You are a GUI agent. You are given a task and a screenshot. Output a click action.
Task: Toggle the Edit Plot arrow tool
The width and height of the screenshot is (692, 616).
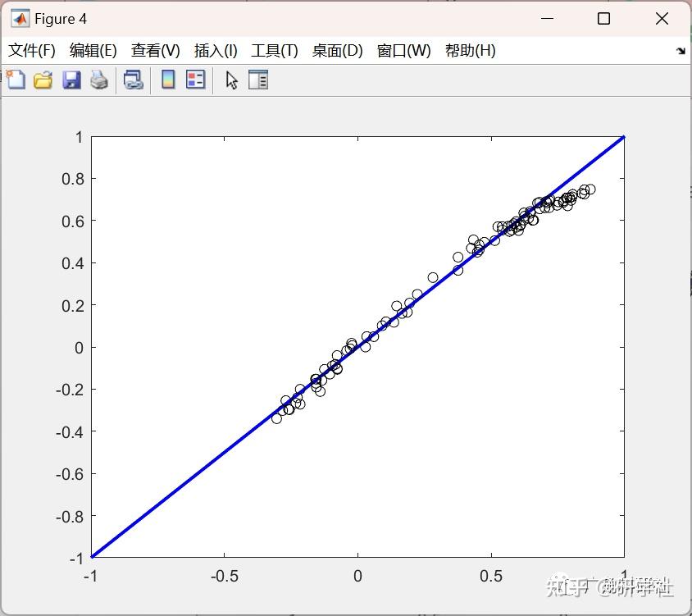(232, 80)
